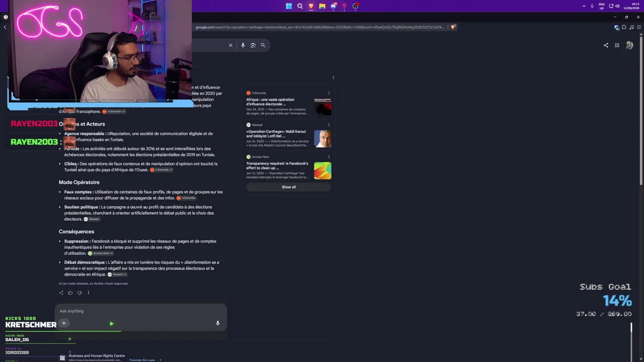Open options for the tv5monde source card

pyautogui.click(x=329, y=93)
